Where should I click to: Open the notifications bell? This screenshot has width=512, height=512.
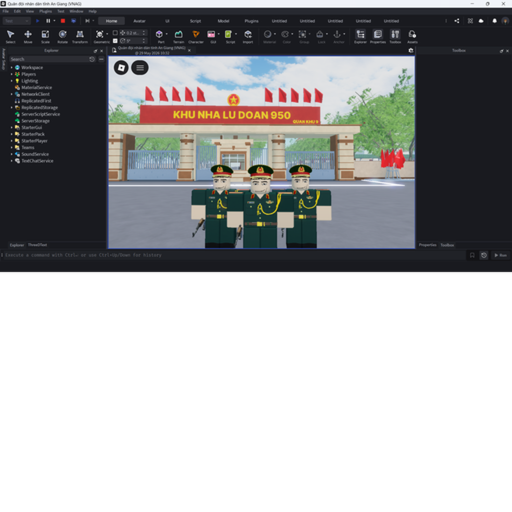495,21
